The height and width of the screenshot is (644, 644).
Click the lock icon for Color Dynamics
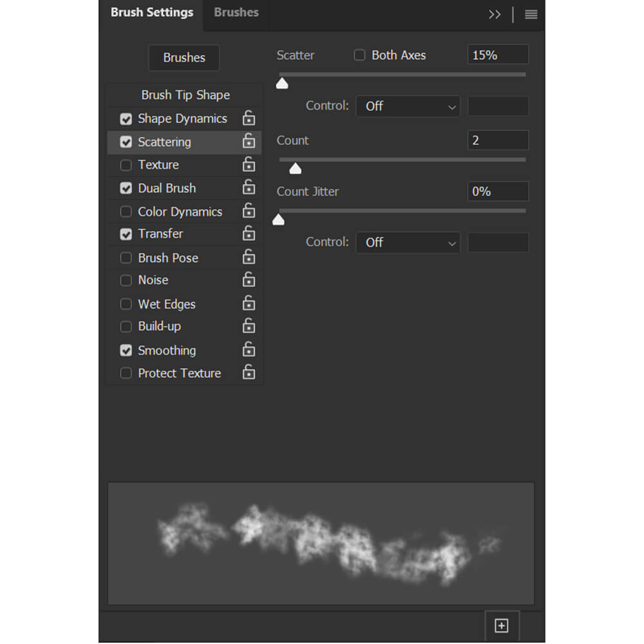pos(249,211)
